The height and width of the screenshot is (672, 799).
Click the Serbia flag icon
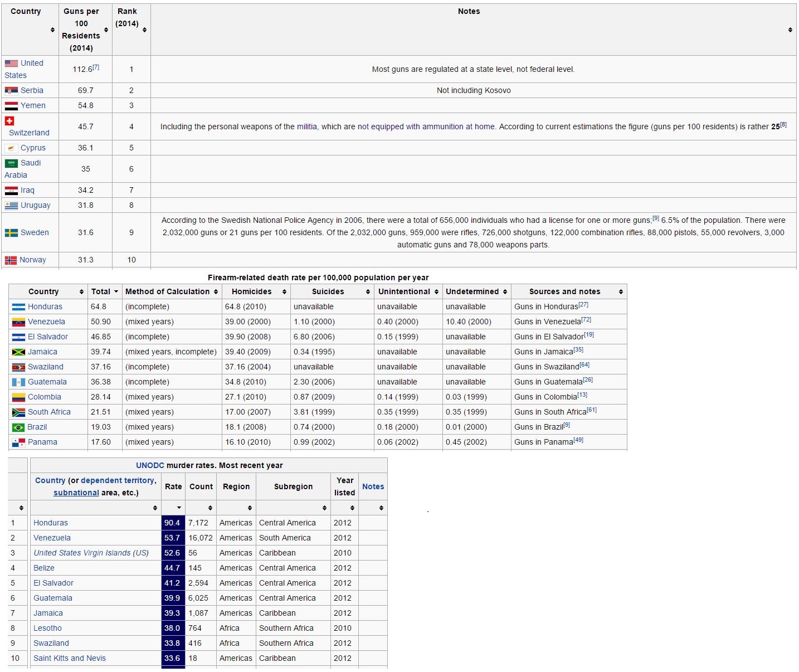coord(11,90)
